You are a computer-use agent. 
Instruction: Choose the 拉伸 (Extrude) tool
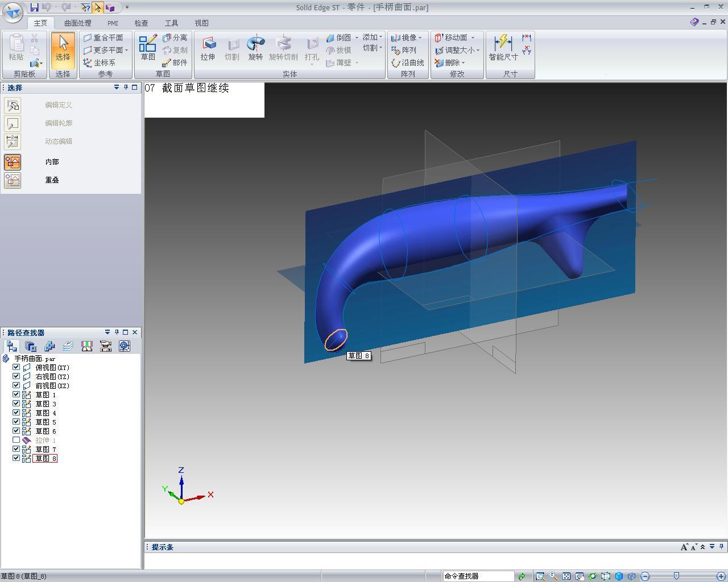(x=208, y=48)
